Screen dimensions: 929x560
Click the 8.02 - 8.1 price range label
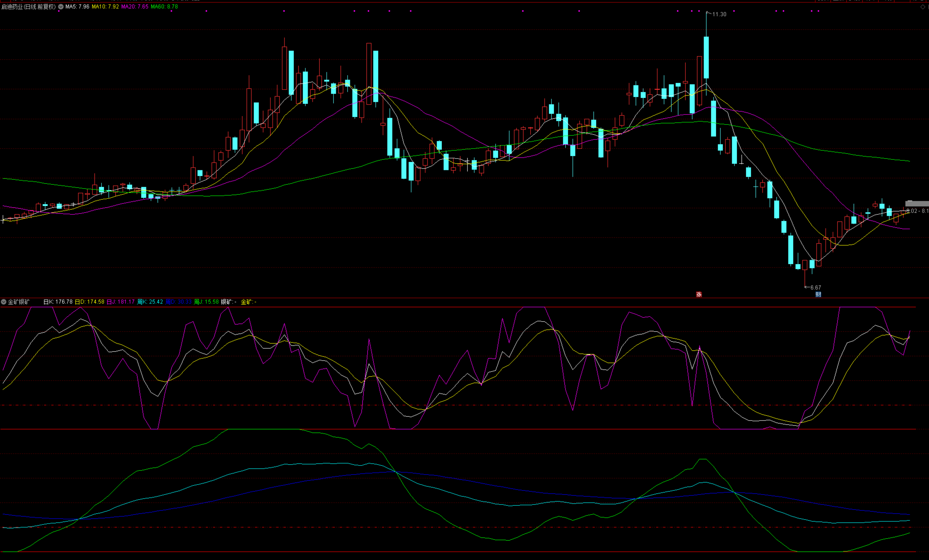coord(917,211)
